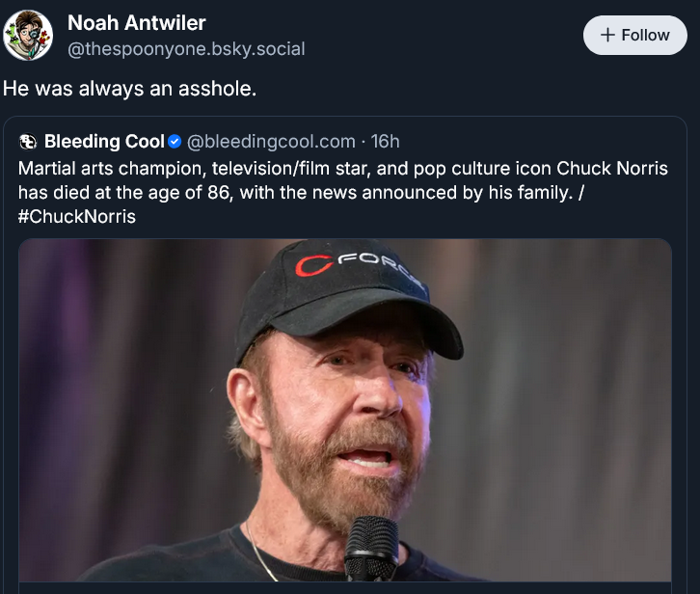
Task: Click the blue verified checkmark badge
Action: pyautogui.click(x=175, y=142)
